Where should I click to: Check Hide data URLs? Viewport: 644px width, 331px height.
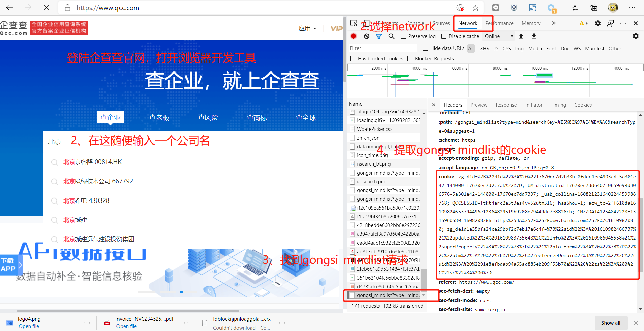(425, 48)
